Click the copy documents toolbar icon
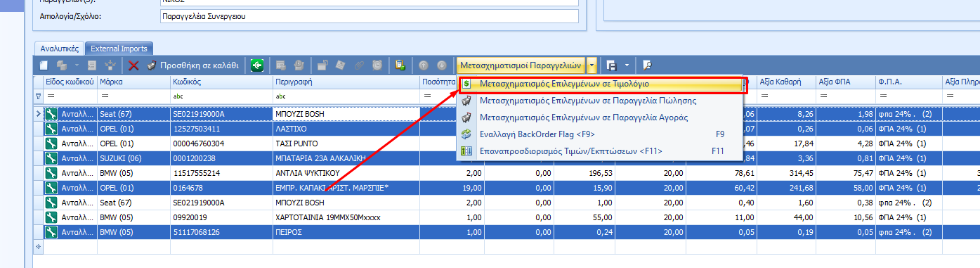This screenshot has height=268, width=980. (x=62, y=65)
